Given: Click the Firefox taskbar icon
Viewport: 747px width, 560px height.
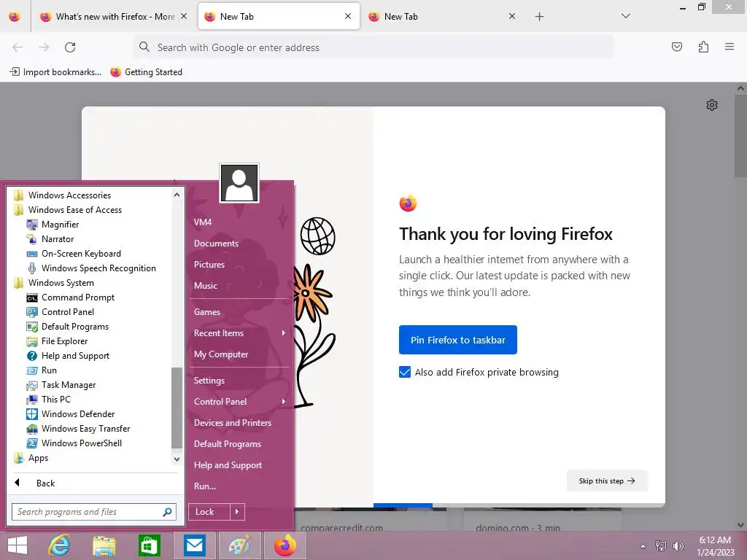Looking at the screenshot, I should click(x=285, y=545).
